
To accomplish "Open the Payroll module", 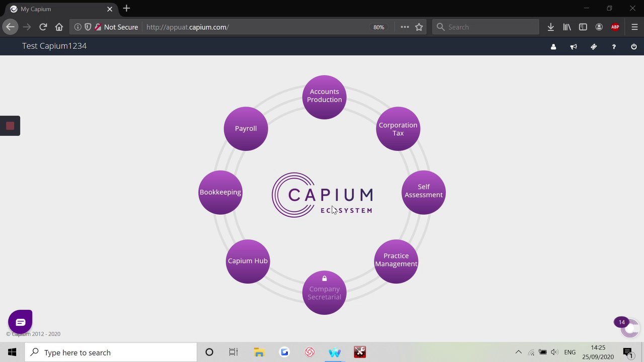I will tap(246, 129).
